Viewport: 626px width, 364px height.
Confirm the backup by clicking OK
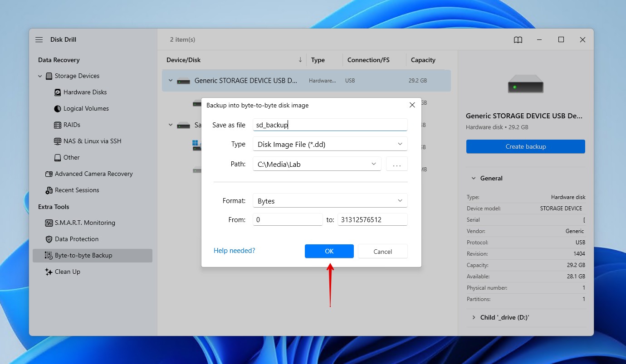[x=329, y=251]
